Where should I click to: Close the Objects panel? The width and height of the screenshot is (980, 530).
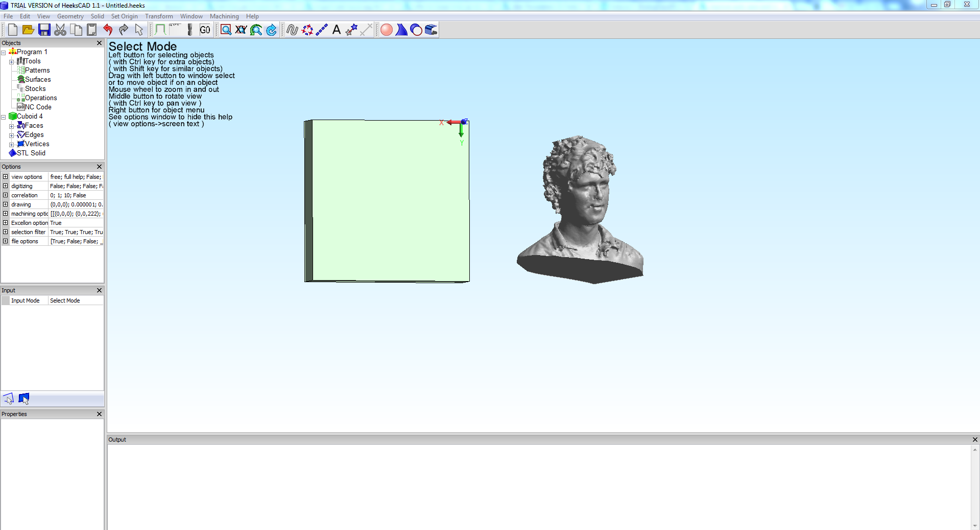(100, 43)
